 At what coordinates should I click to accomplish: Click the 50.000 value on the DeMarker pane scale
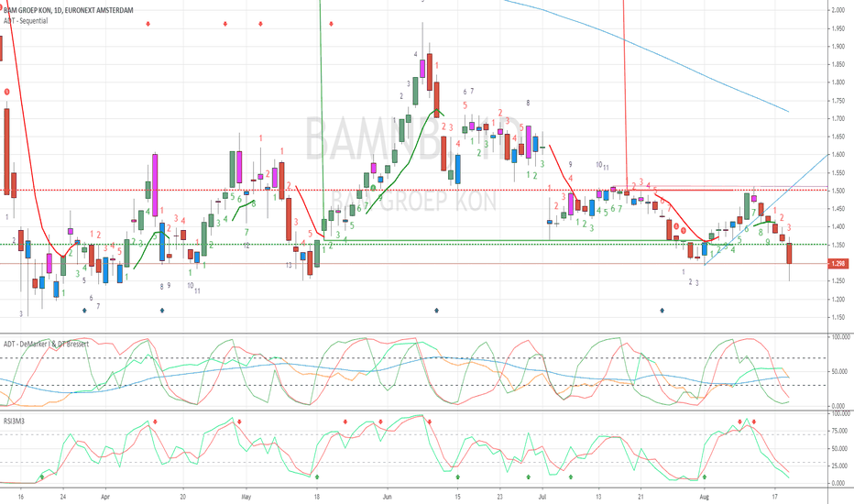click(838, 372)
